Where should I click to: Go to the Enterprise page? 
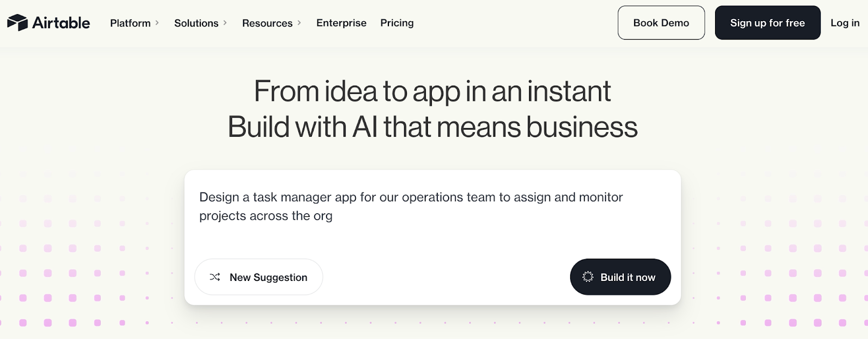coord(341,23)
